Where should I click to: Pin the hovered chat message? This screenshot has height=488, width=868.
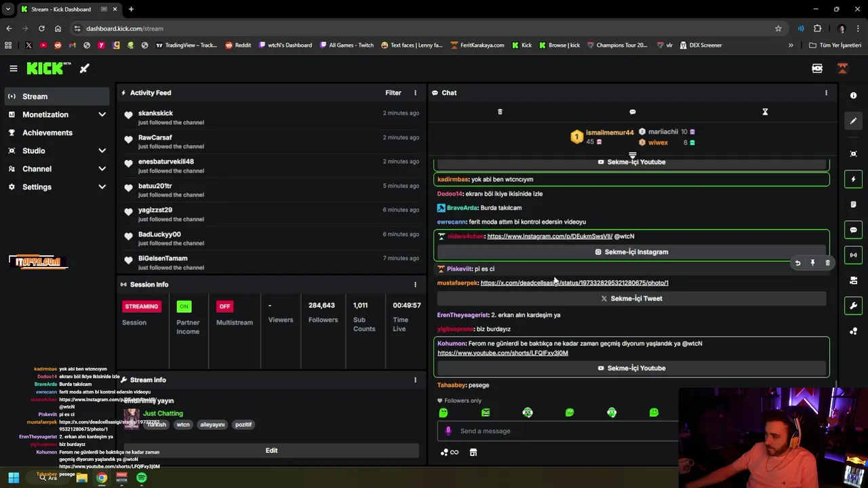(x=812, y=263)
